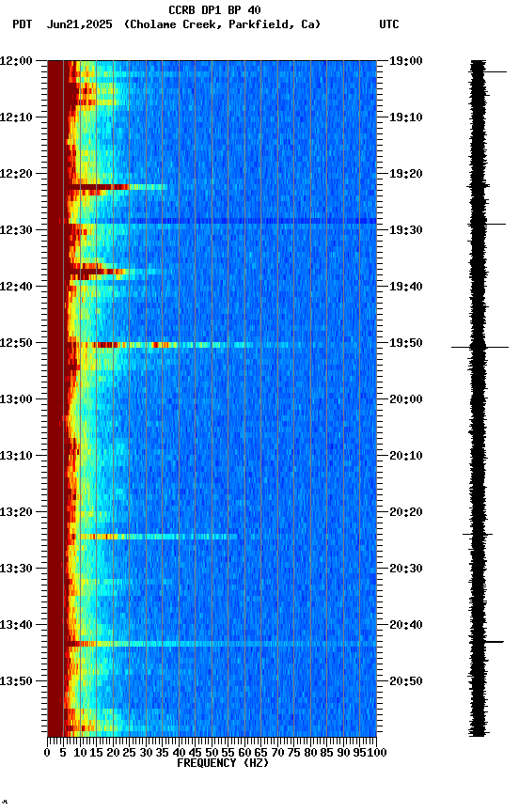Click the full-width streak near 13:43

(x=220, y=644)
